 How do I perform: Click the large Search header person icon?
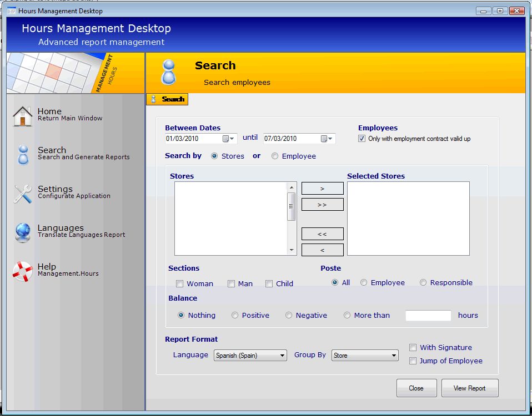[x=168, y=72]
